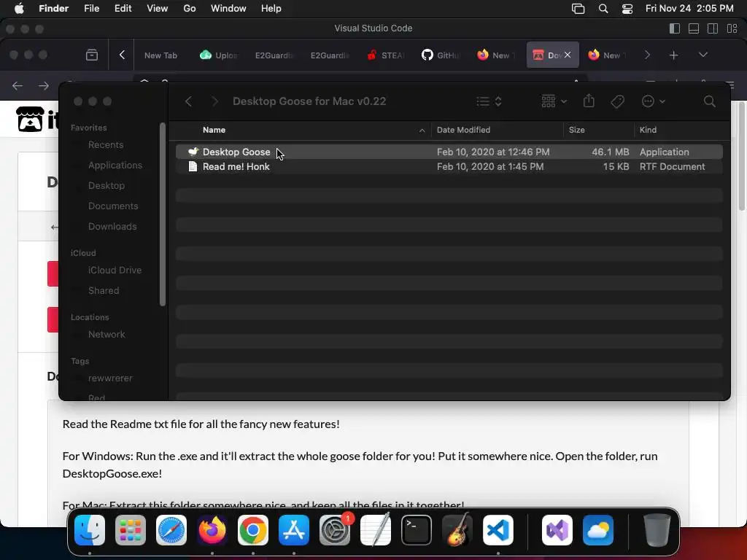Screen dimensions: 747x560
Task: Open the list view switcher in Finder
Action: click(x=489, y=101)
